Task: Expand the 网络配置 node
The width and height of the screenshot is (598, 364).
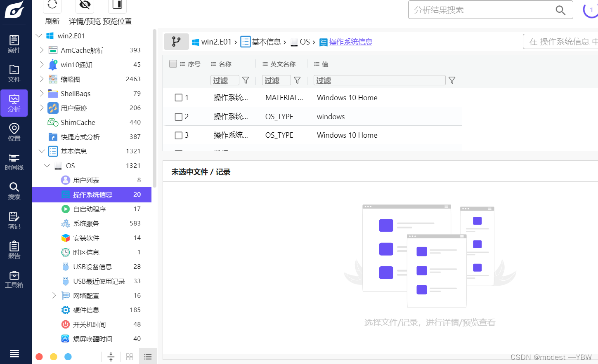Action: pyautogui.click(x=53, y=295)
